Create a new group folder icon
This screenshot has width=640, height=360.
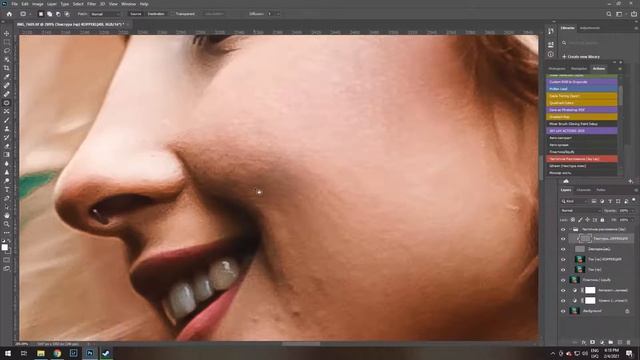point(611,342)
